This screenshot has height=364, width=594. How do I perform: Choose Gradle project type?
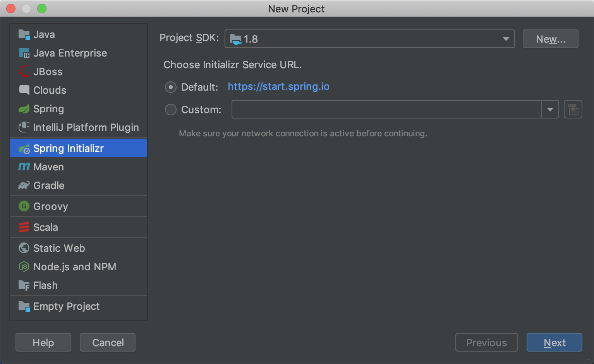pos(79,185)
